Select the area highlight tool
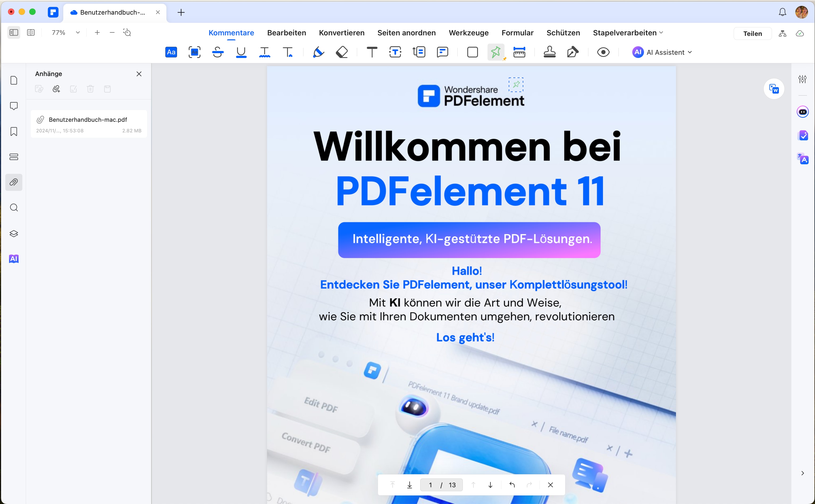 (x=194, y=52)
